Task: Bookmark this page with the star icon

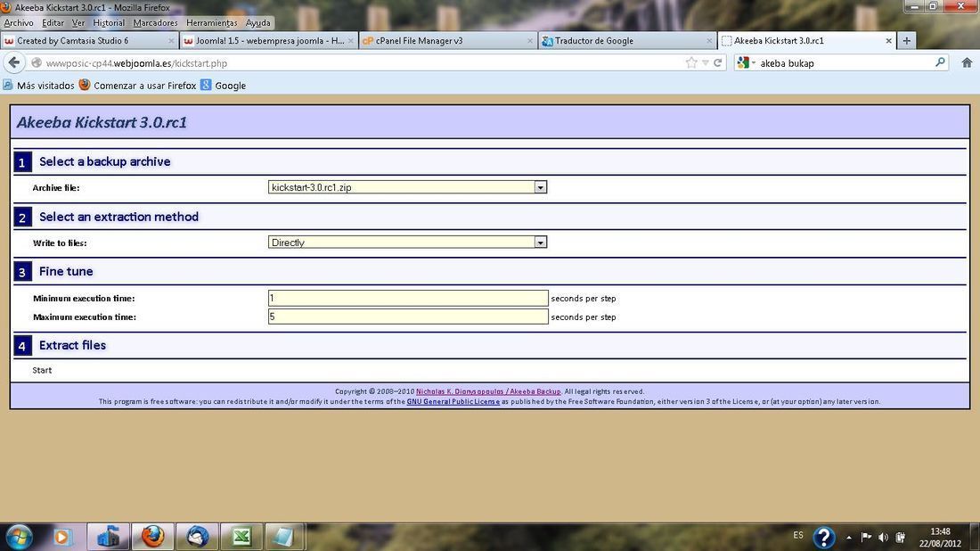Action: (x=691, y=62)
